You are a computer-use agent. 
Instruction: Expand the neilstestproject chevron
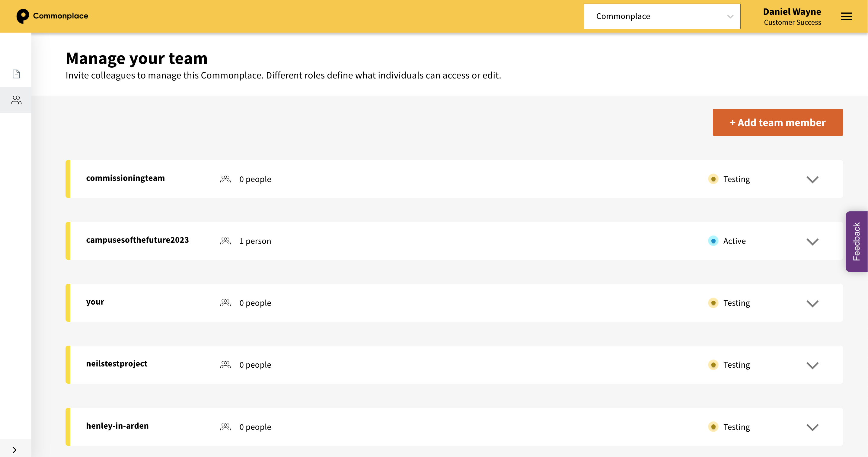[812, 365]
